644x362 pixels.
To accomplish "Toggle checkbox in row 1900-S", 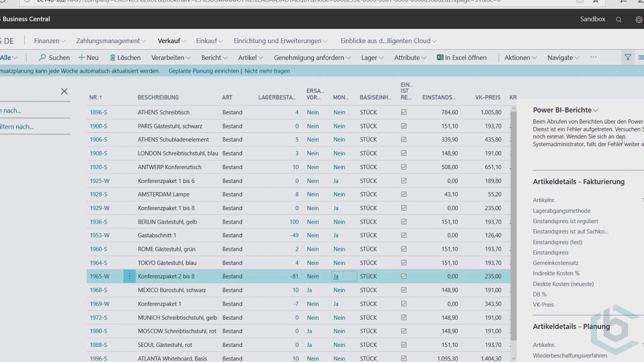I will 404,126.
